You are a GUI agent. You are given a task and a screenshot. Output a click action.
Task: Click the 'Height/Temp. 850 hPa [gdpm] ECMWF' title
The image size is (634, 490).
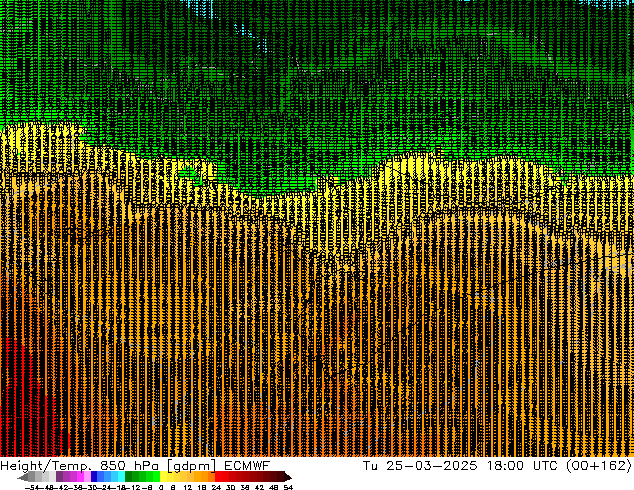point(135,466)
